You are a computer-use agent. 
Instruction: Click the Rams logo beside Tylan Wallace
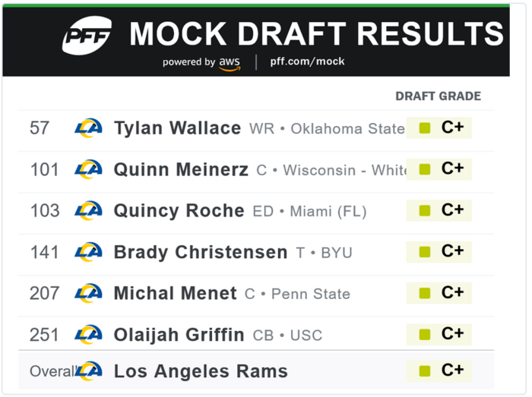click(x=88, y=128)
